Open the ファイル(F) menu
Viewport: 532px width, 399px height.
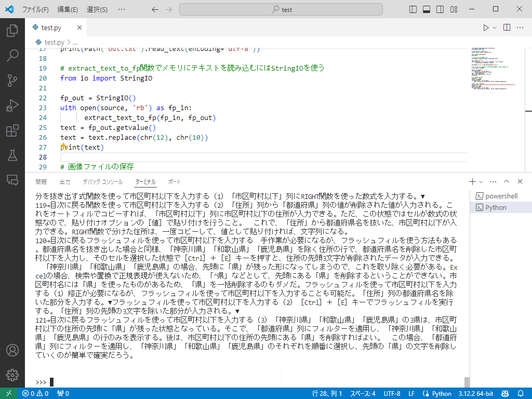[35, 9]
